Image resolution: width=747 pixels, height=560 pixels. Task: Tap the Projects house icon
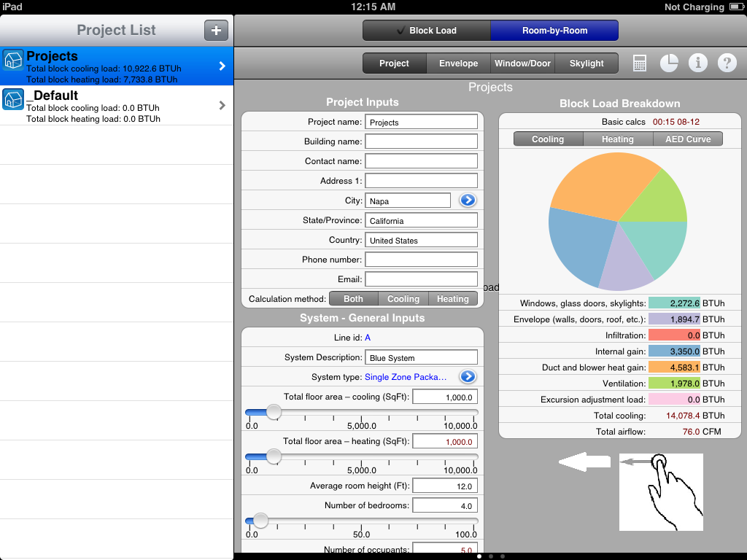13,61
